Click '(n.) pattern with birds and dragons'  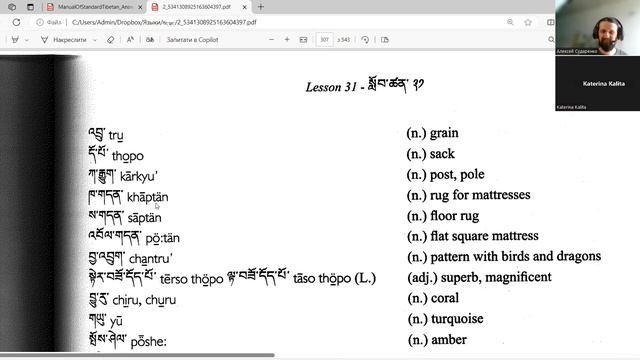pos(504,256)
